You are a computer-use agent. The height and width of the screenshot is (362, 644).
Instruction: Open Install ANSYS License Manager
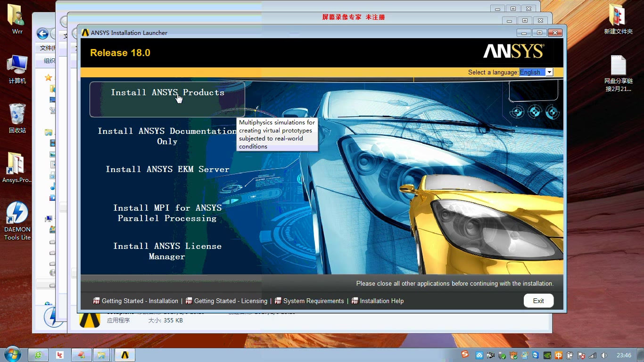click(x=167, y=251)
